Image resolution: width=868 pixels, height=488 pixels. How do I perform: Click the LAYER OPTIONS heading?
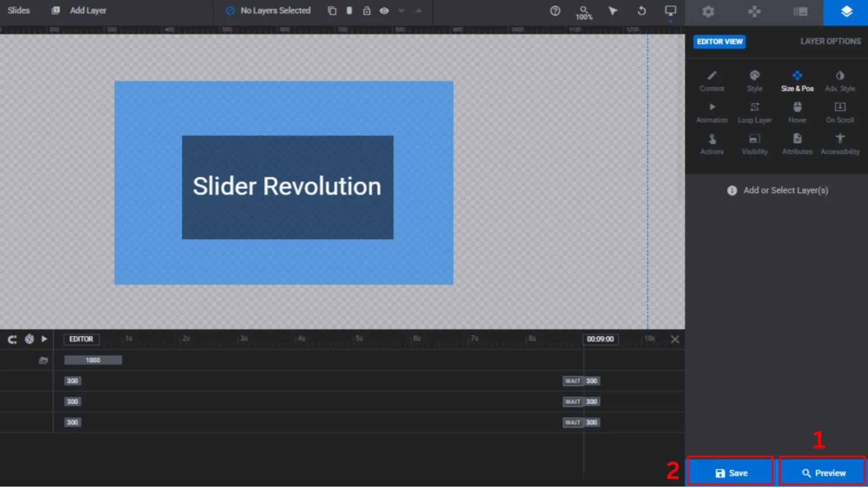tap(830, 41)
